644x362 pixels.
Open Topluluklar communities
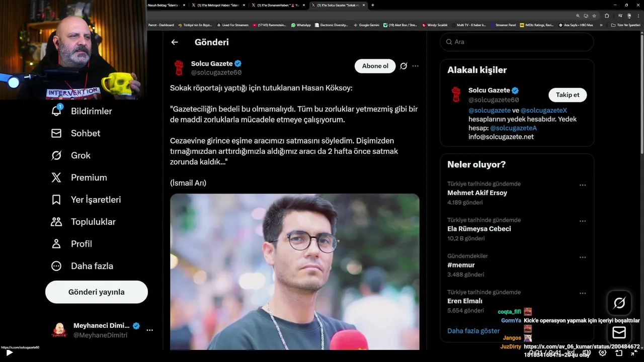click(x=83, y=222)
